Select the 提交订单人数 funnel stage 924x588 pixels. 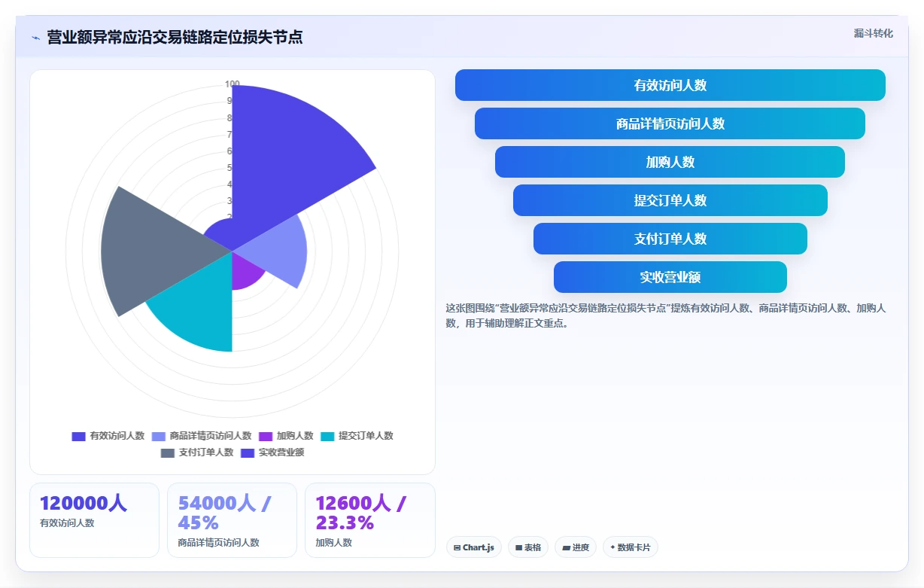[670, 200]
